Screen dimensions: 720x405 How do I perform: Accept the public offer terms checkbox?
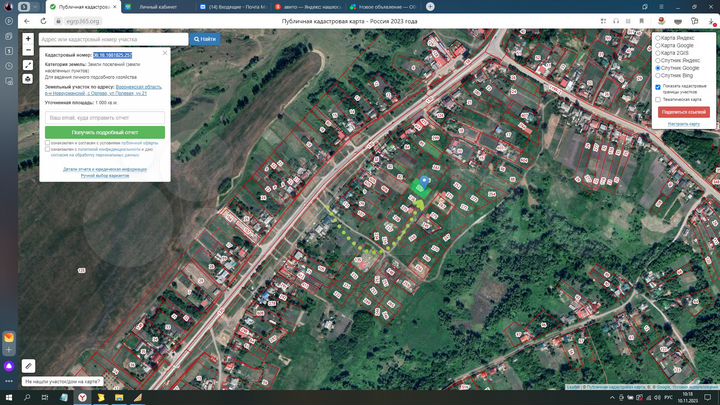(46, 143)
